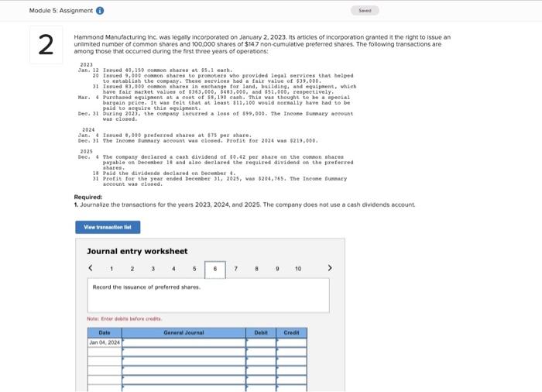542x392 pixels.
Task: Click the 'Record the issuance of preferred shares' text
Action: (146, 287)
